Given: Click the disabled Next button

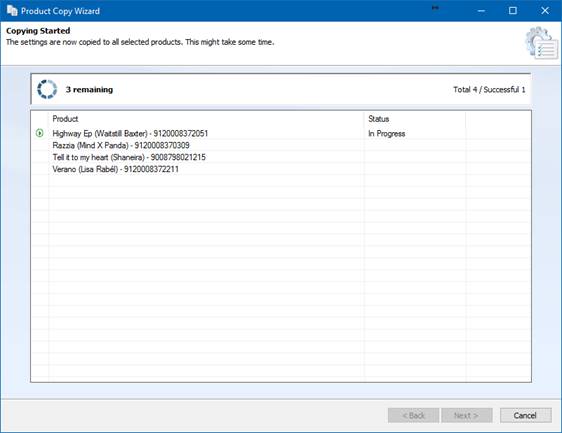Looking at the screenshot, I should pyautogui.click(x=467, y=415).
